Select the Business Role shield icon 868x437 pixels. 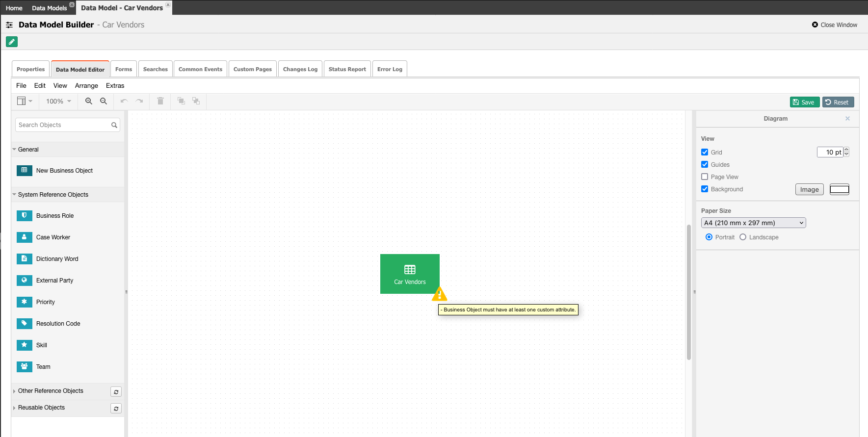click(x=25, y=216)
